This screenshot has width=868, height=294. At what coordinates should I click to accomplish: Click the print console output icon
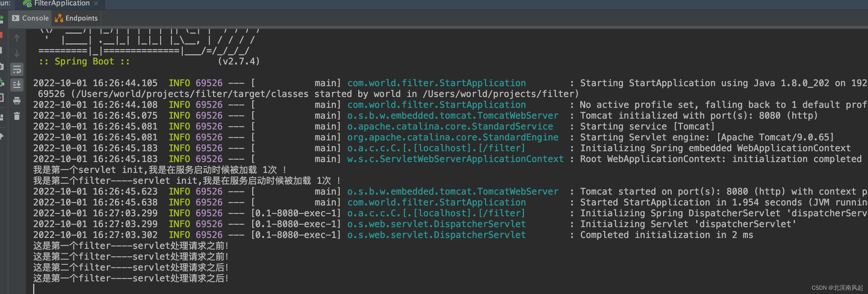(17, 101)
